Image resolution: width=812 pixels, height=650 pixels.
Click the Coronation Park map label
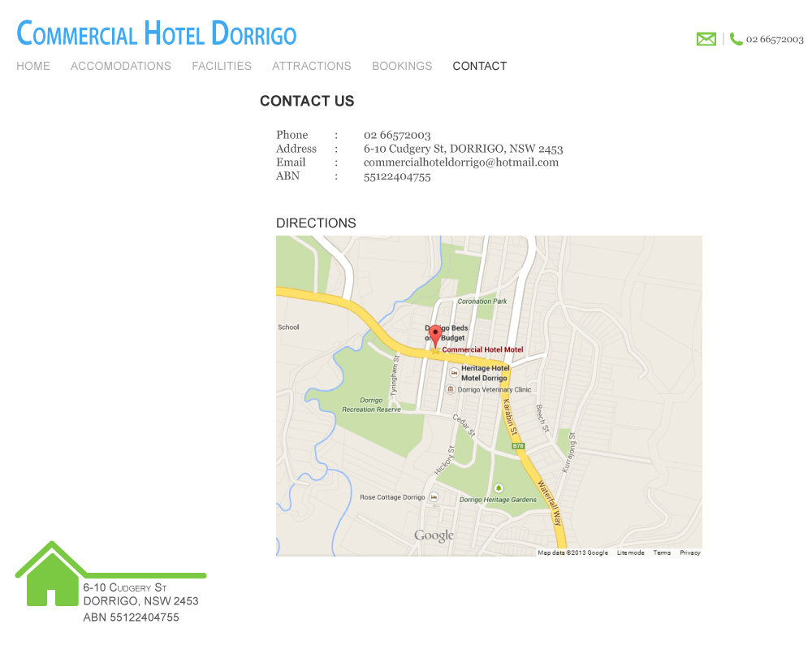click(x=482, y=301)
